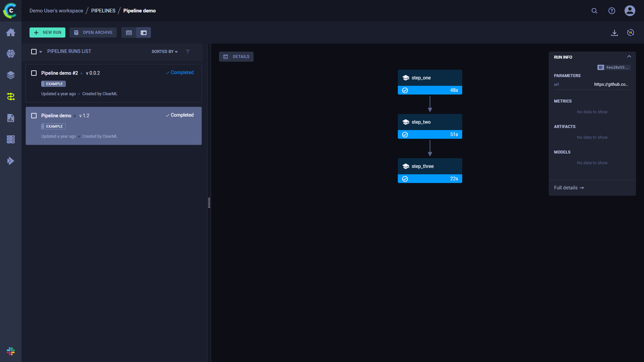The image size is (644, 362).
Task: Open the search icon in header
Action: coord(594,11)
